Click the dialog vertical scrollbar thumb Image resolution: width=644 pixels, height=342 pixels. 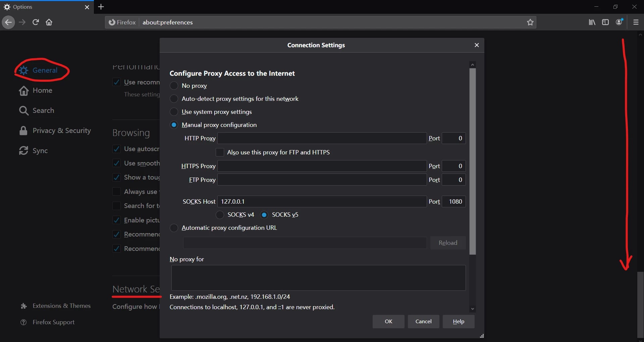[473, 161]
